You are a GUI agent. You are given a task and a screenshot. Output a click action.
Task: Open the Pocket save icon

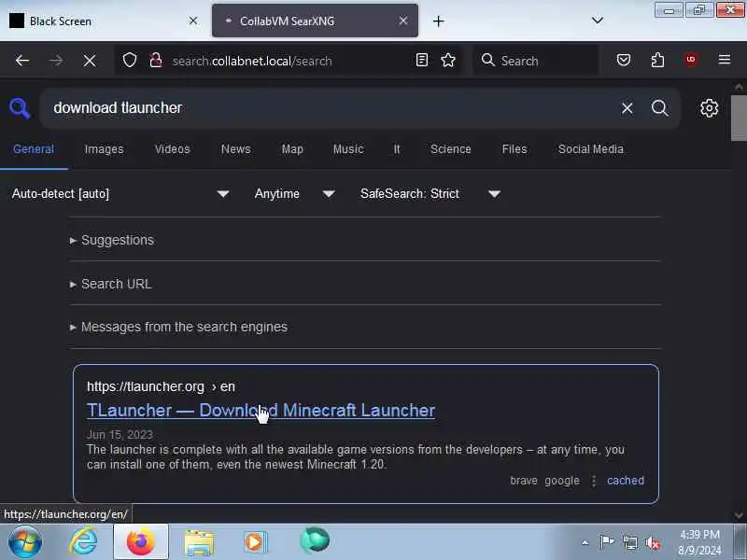point(624,60)
